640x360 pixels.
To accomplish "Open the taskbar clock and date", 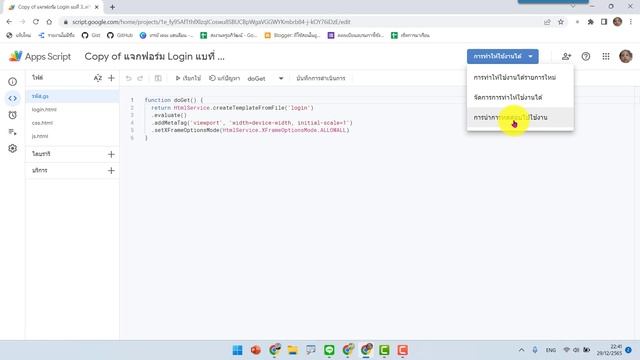I will [610, 350].
